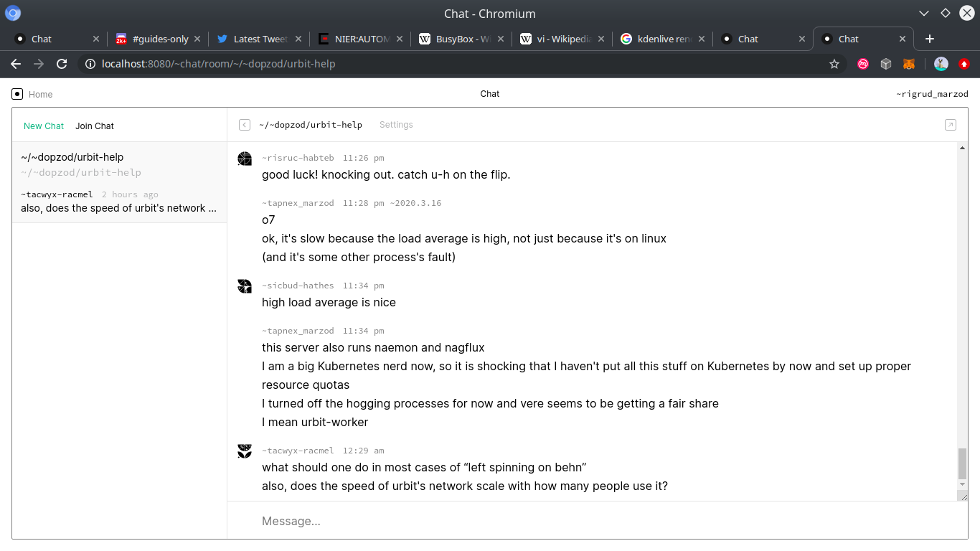Click the chat scrollbar thumb
Viewport: 980px width, 551px height.
click(x=962, y=463)
